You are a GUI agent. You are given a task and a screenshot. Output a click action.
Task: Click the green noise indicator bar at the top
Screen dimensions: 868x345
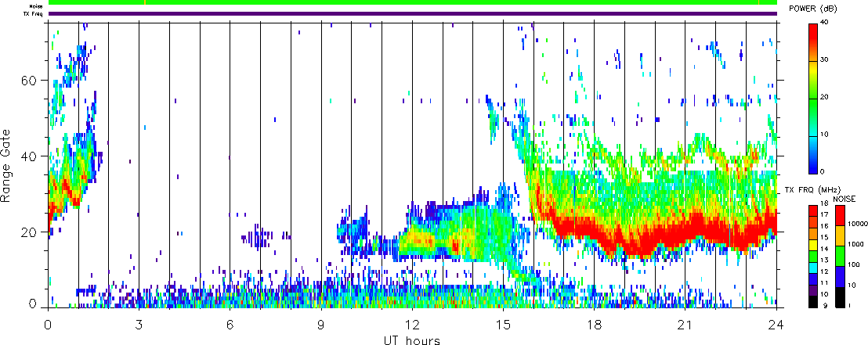412,2
